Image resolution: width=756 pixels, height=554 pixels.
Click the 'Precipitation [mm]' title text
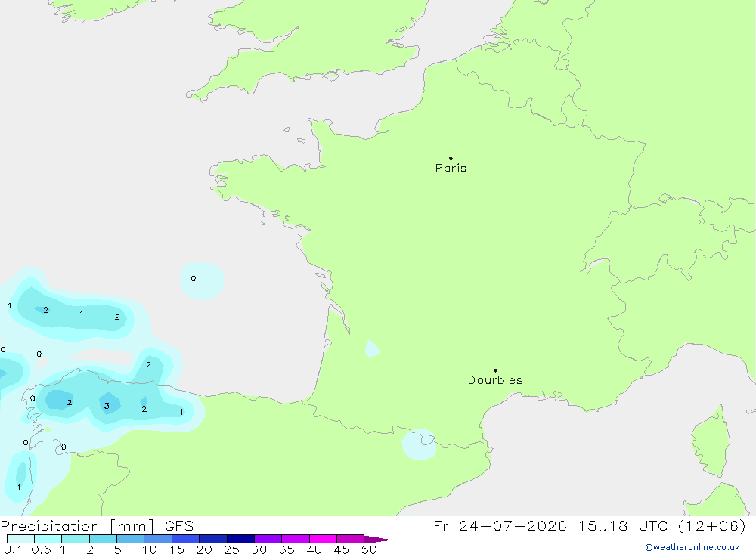pos(77,526)
